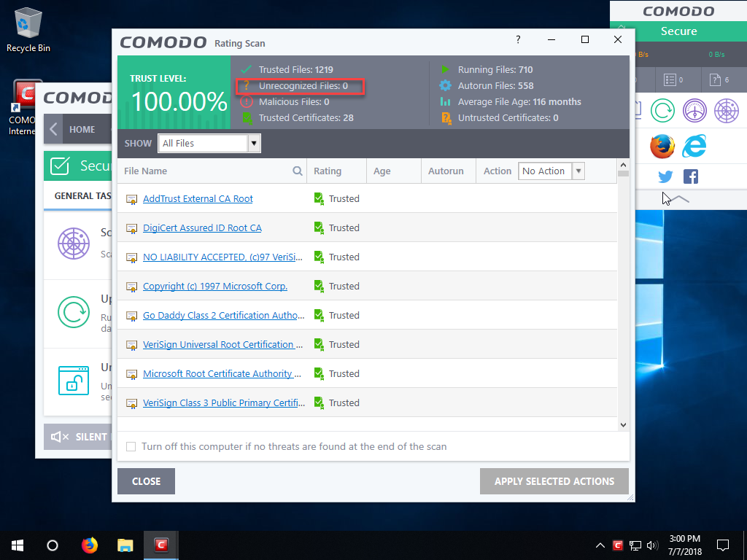Open Cortana search circle on taskbar
747x560 pixels.
(53, 545)
